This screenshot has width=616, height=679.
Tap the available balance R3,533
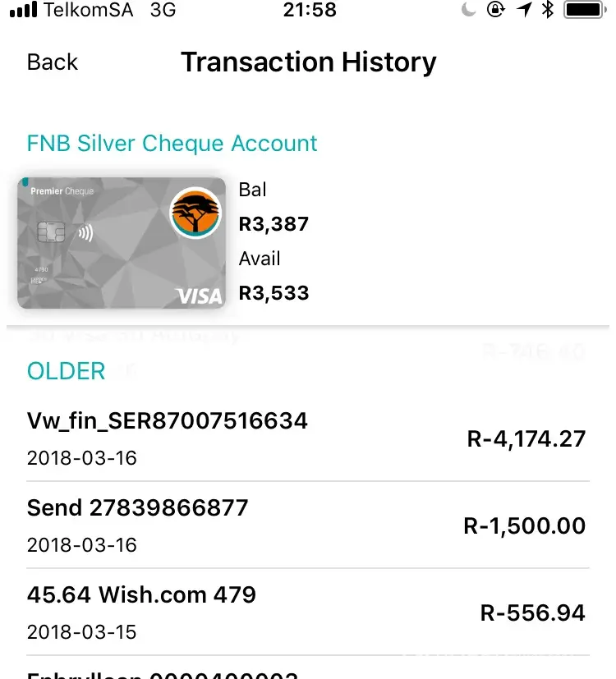[274, 293]
